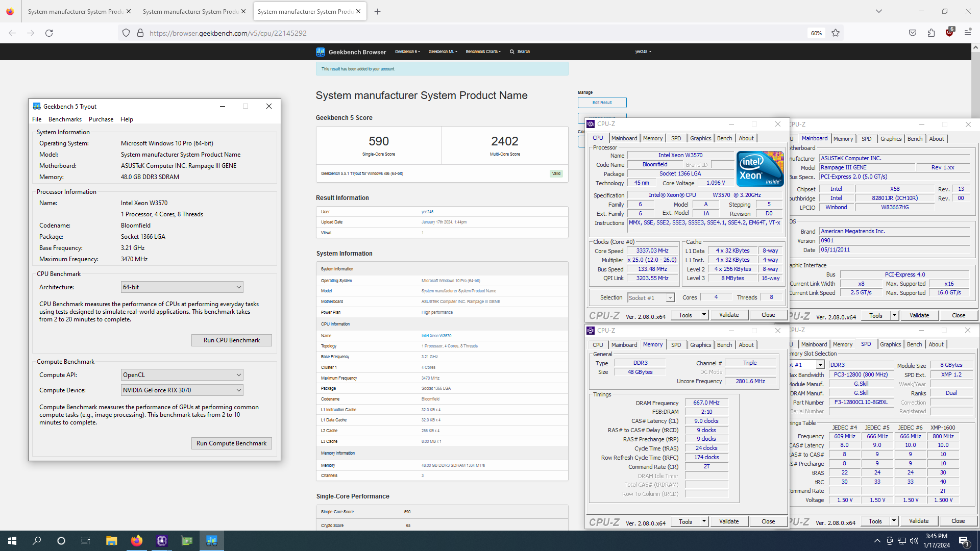The image size is (980, 551).
Task: Open the uBlock Origin extension icon
Action: (x=949, y=33)
